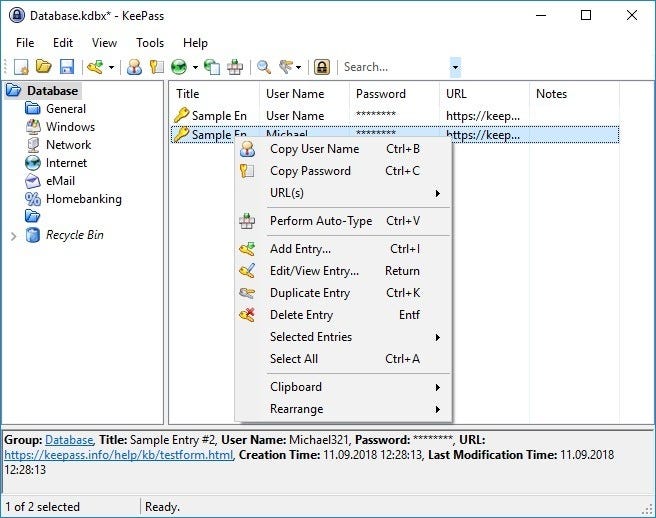Image resolution: width=656 pixels, height=518 pixels.
Task: Select the Internet group
Action: (x=66, y=163)
